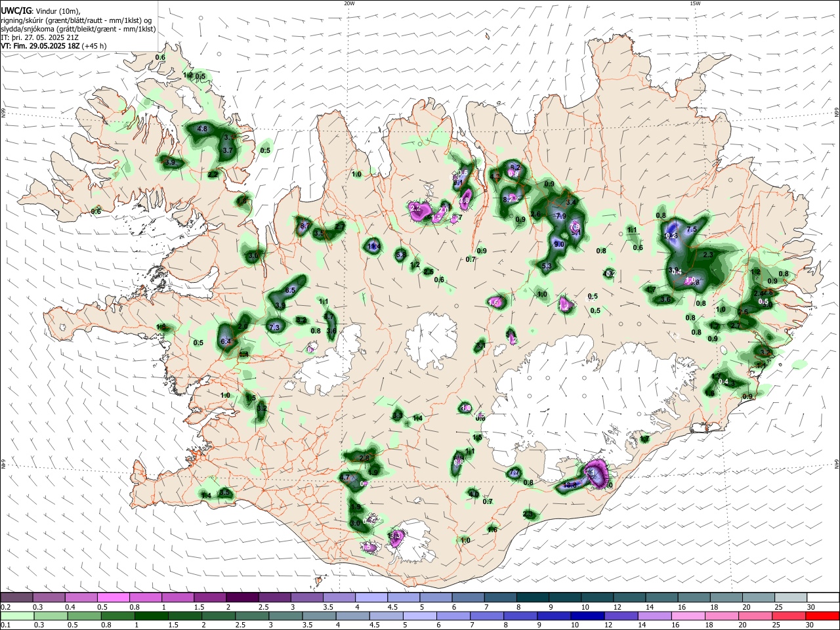Screen dimensions: 840x630
Task: Click the '6.4' precipitation value in west Iceland
Action: (x=226, y=342)
